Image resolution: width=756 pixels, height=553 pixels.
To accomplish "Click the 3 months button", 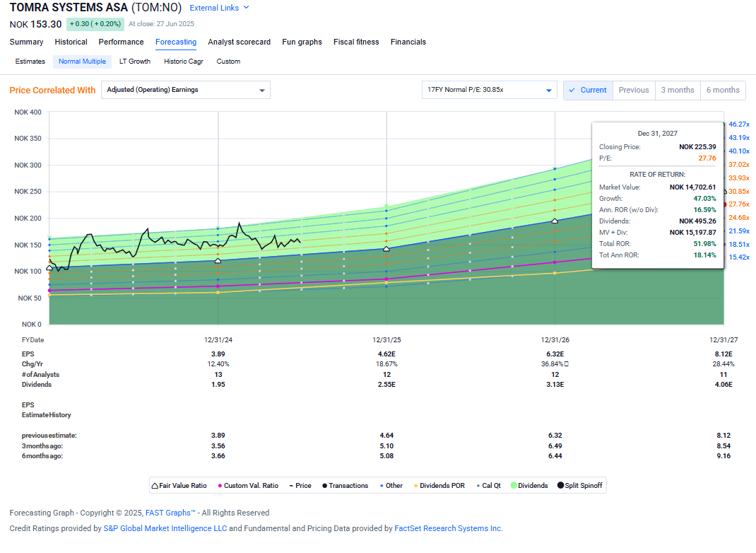I will click(x=678, y=90).
